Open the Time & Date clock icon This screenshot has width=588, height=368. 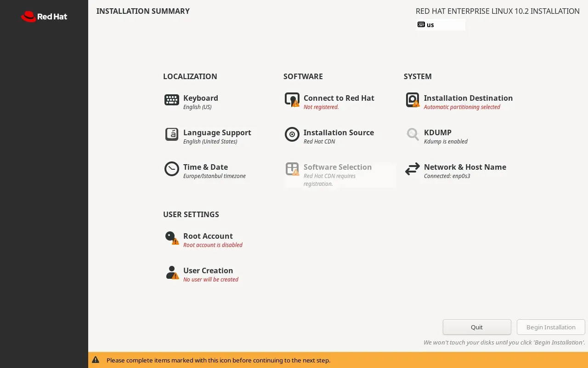(172, 169)
